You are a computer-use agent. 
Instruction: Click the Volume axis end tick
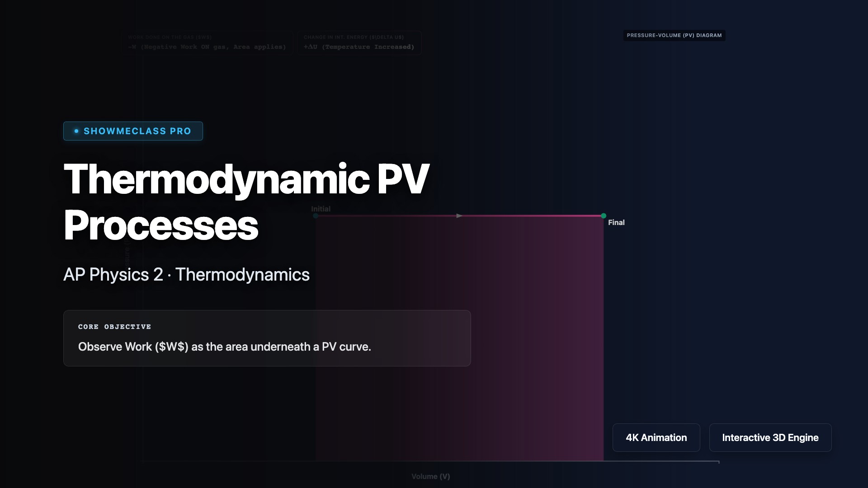coord(719,462)
